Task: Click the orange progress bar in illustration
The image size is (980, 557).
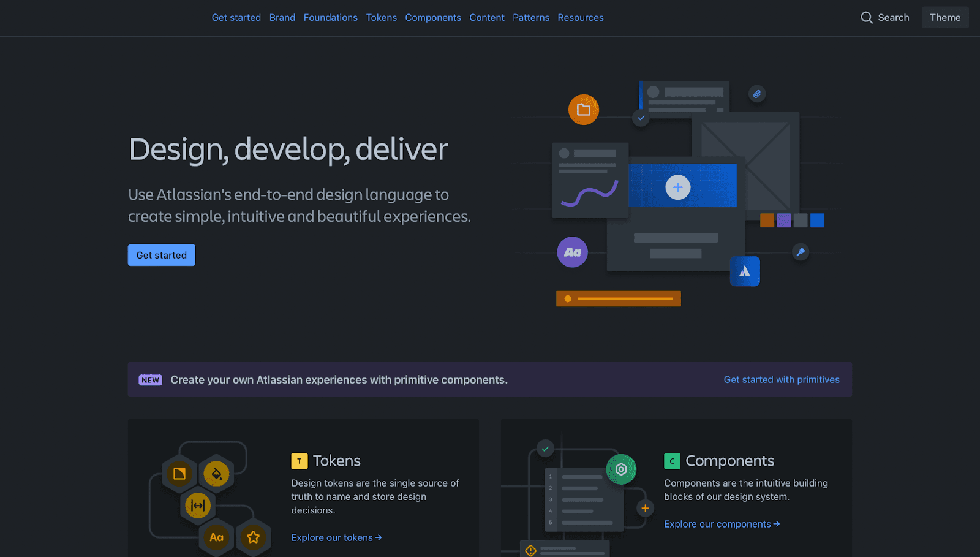Action: 619,298
